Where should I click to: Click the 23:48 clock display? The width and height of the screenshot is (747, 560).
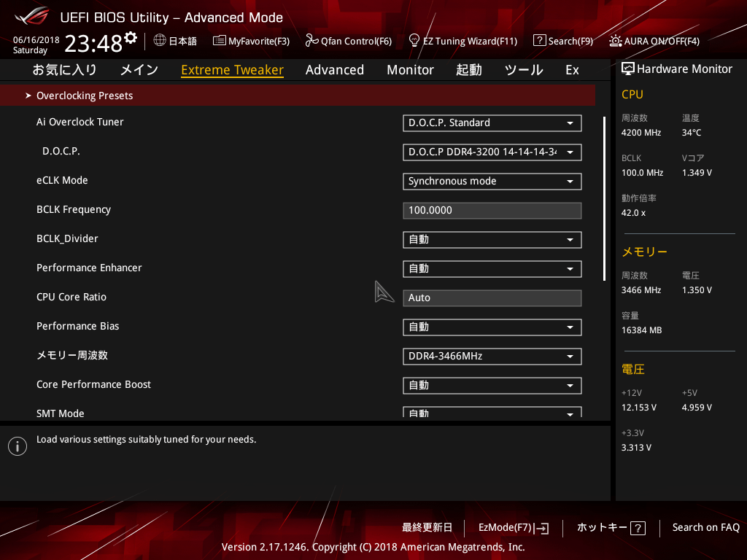(x=93, y=44)
